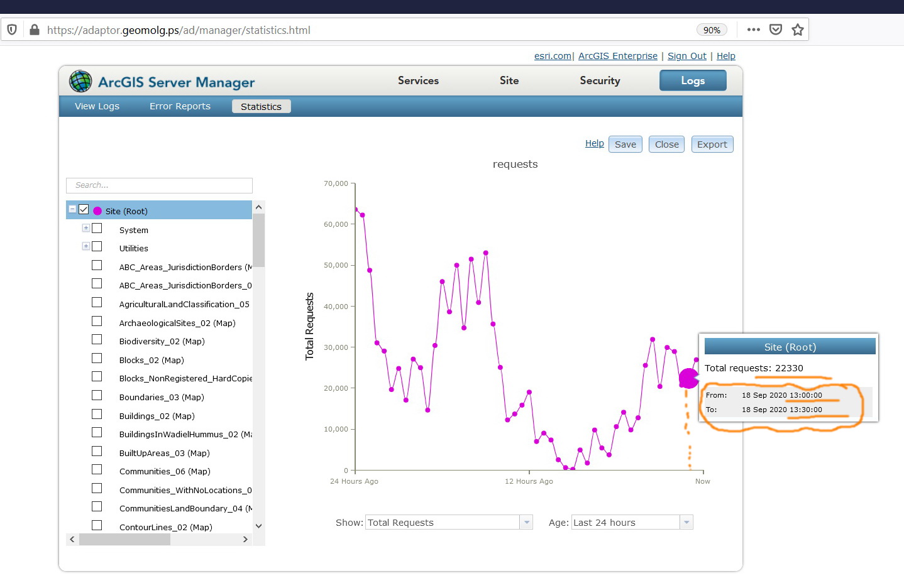904x588 pixels.
Task: Click the magenta Site (Root) legend dot
Action: tap(97, 211)
